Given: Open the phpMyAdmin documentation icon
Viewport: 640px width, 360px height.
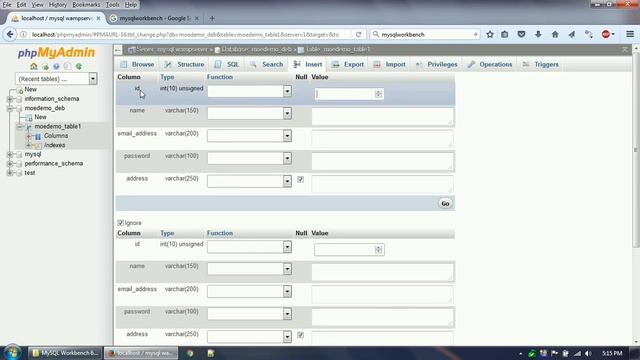Looking at the screenshot, I should pos(56,66).
